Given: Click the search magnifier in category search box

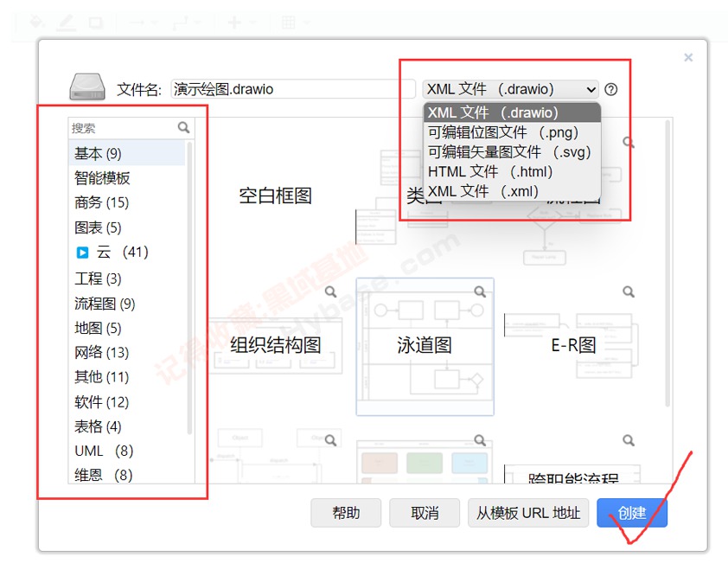Looking at the screenshot, I should pos(184,127).
